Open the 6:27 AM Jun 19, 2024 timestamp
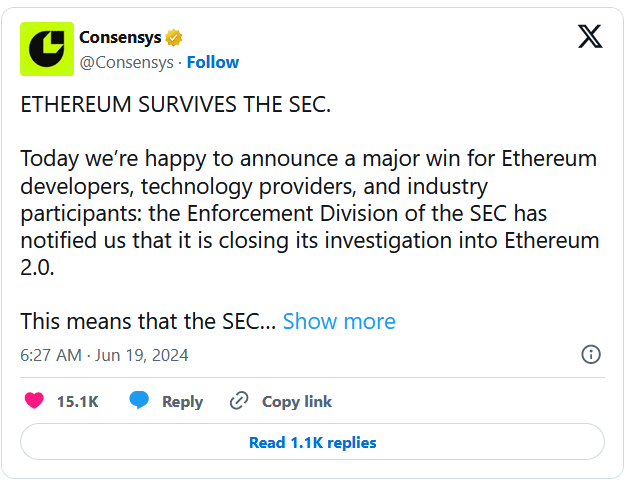This screenshot has height=484, width=631. pyautogui.click(x=104, y=355)
